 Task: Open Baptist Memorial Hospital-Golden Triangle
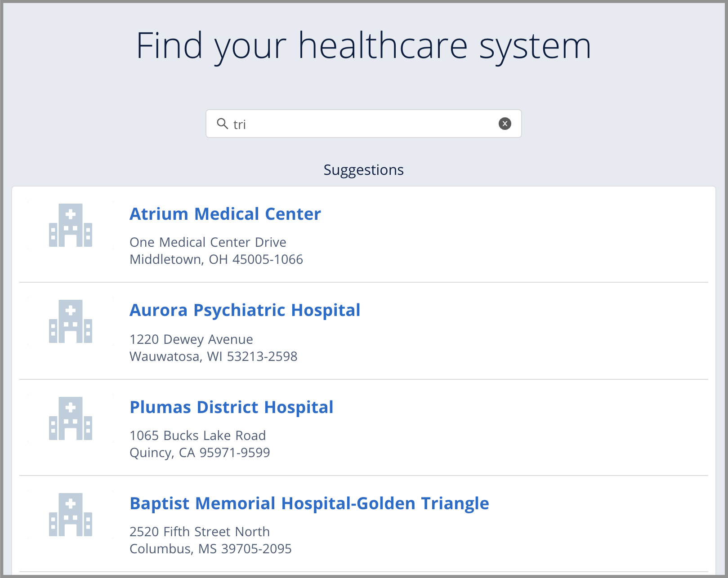pyautogui.click(x=309, y=503)
